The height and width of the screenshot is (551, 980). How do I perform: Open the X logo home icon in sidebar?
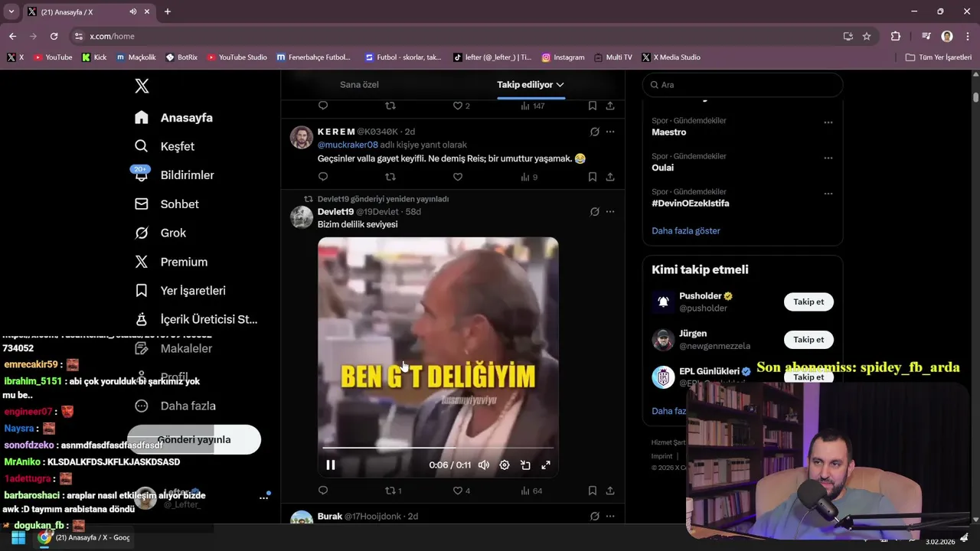point(142,86)
